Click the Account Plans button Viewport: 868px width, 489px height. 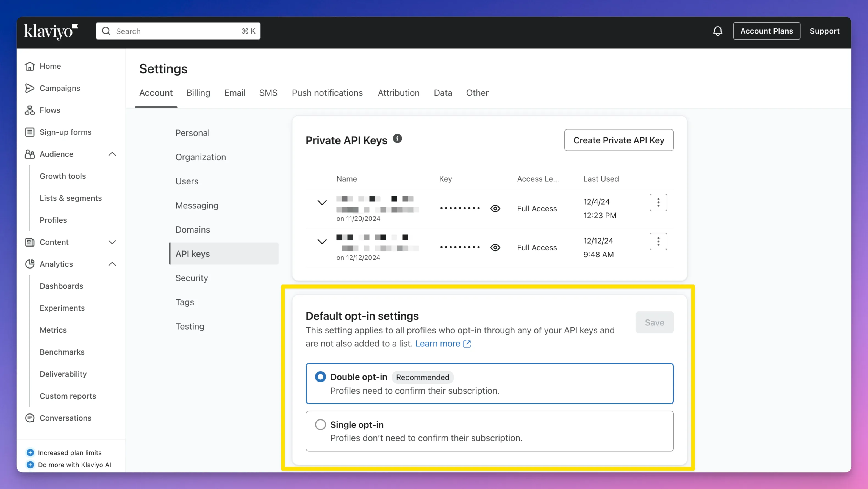pos(767,31)
